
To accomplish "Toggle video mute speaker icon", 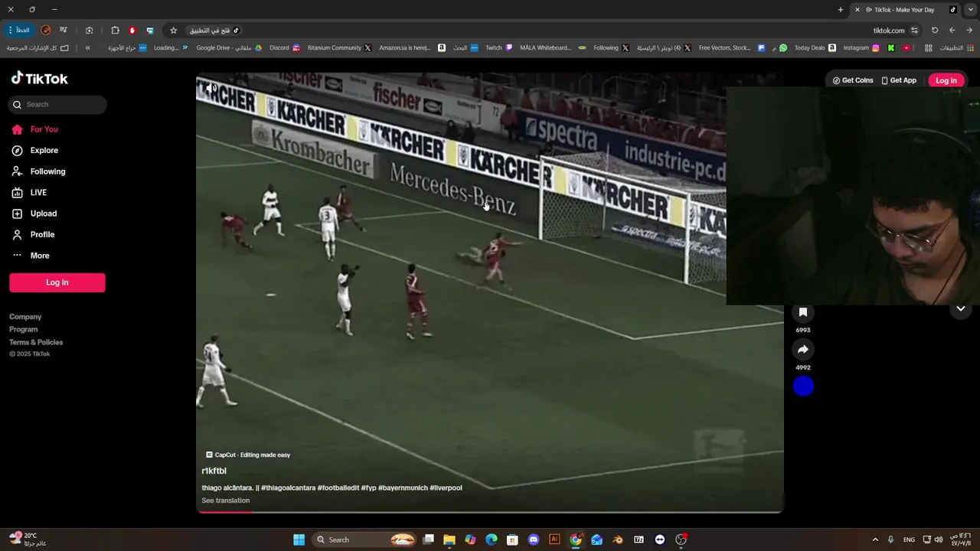I will tap(211, 89).
